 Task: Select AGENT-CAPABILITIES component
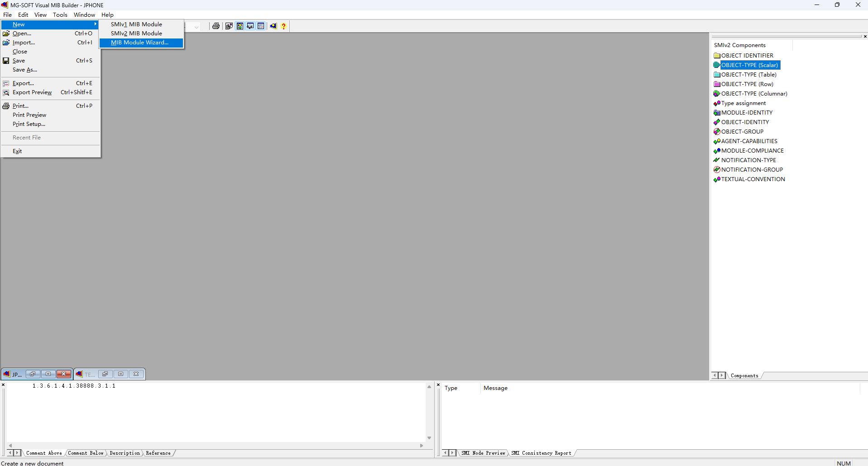click(746, 141)
